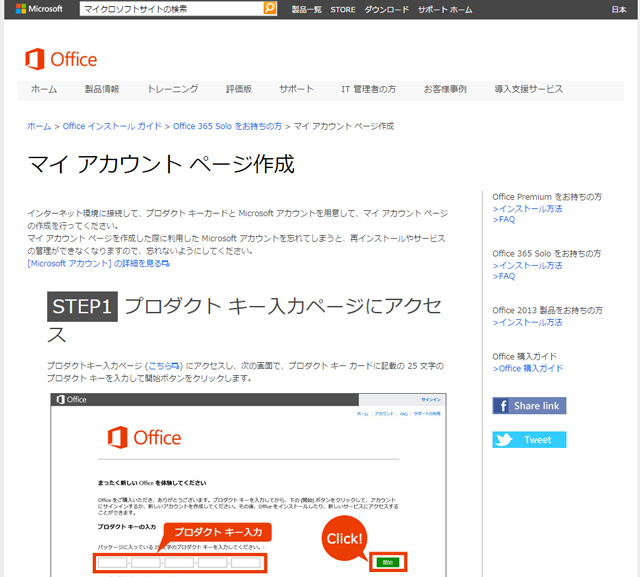
Task: Click the Office 365 Solo をお持ちの方 sidebar heading
Action: click(547, 253)
